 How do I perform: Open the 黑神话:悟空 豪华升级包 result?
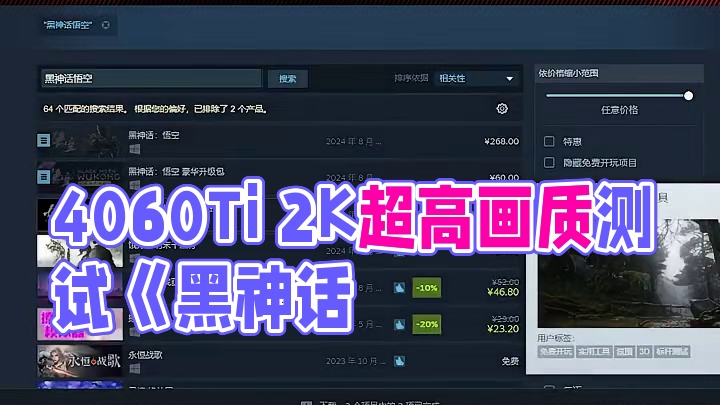point(279,176)
